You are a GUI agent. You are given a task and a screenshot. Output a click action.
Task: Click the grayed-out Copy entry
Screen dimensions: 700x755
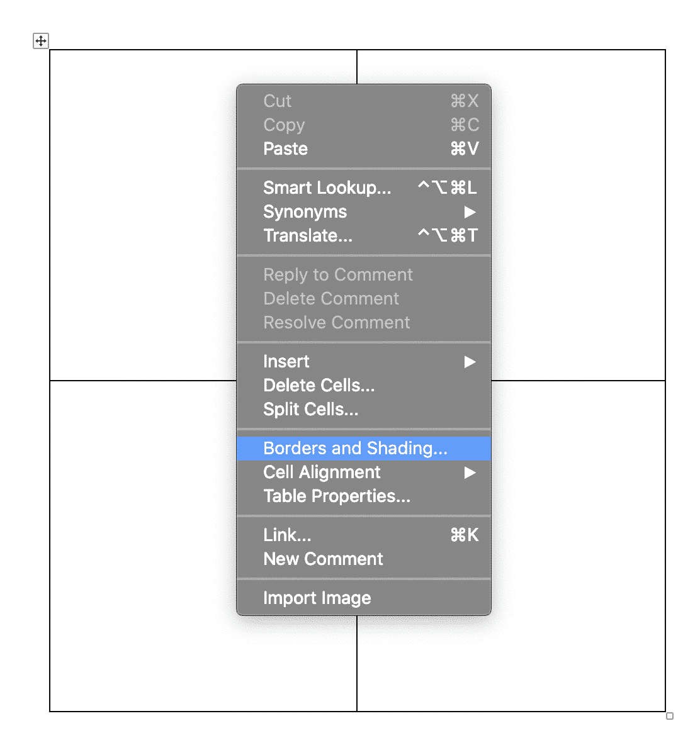click(283, 125)
